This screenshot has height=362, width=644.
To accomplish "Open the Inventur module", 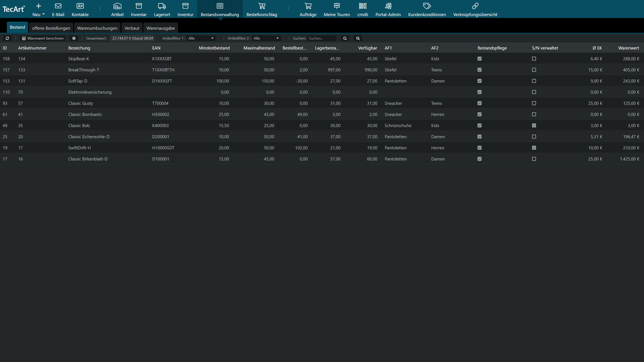I will (x=185, y=9).
